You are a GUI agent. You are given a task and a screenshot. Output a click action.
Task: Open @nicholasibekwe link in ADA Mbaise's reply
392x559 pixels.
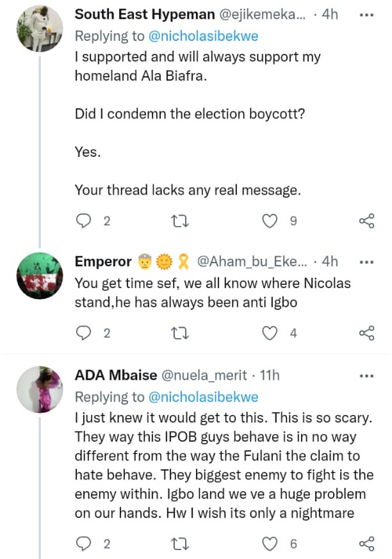tap(203, 398)
